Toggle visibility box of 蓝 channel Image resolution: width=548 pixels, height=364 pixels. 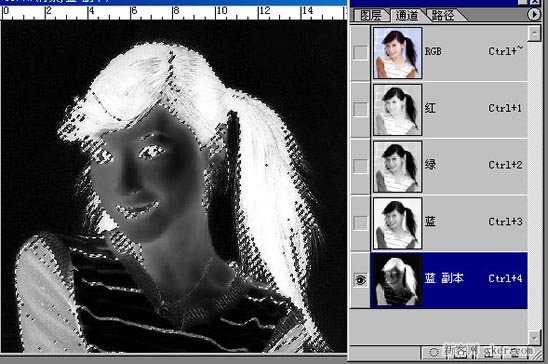coord(360,223)
